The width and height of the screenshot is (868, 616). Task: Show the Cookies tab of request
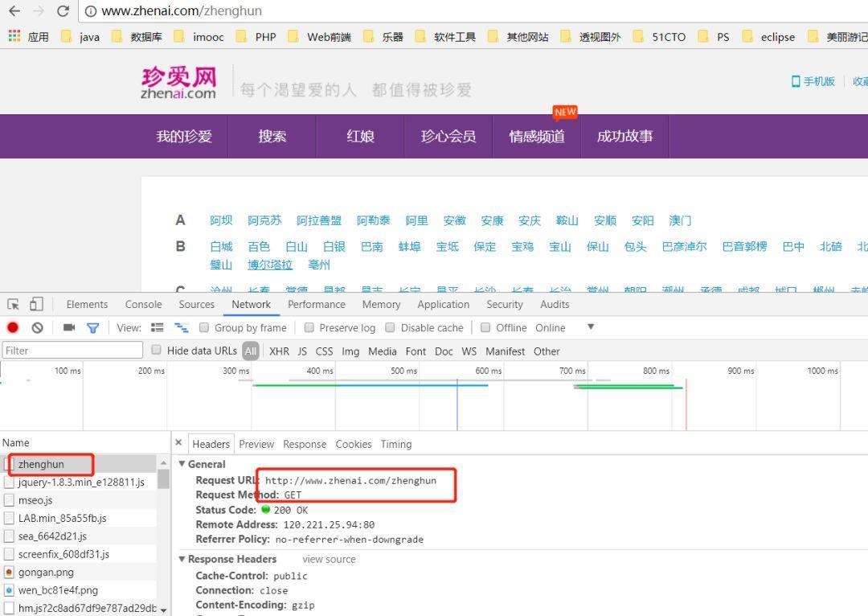(353, 444)
